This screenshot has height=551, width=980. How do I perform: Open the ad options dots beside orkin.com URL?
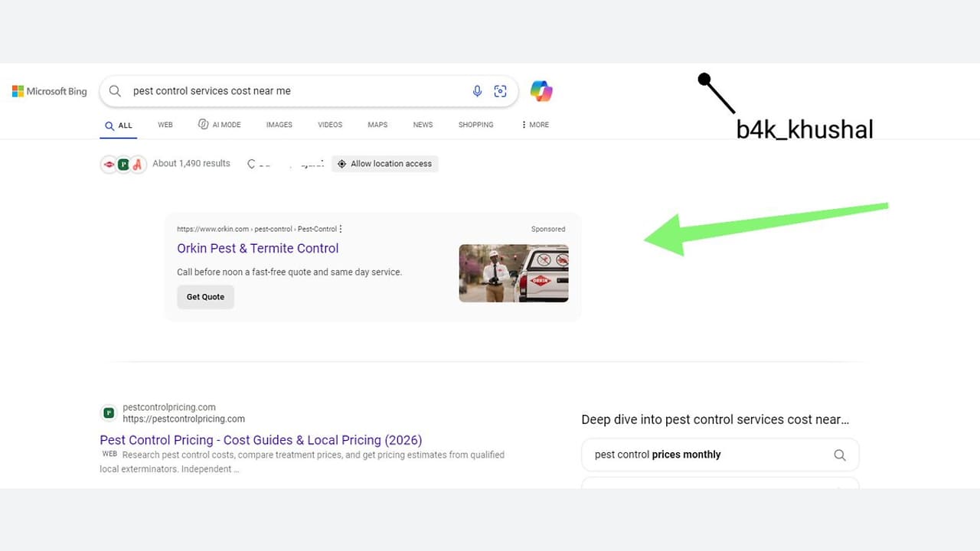(x=341, y=229)
